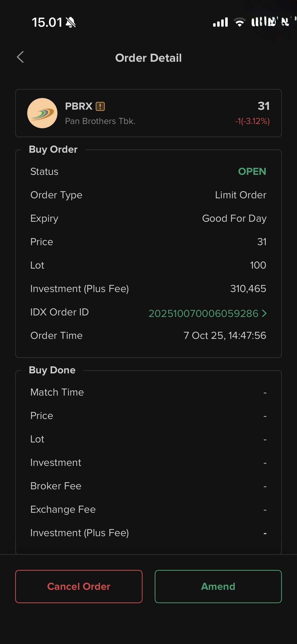Tap the cellular signal bars icon
Screen dimensions: 297x644
(220, 22)
